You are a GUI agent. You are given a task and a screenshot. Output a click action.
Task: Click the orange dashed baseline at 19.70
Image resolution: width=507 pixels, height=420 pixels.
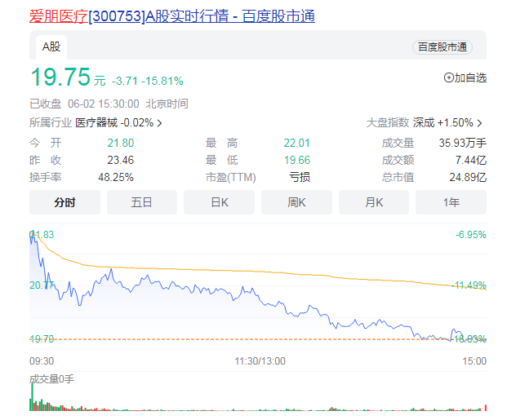pyautogui.click(x=245, y=339)
